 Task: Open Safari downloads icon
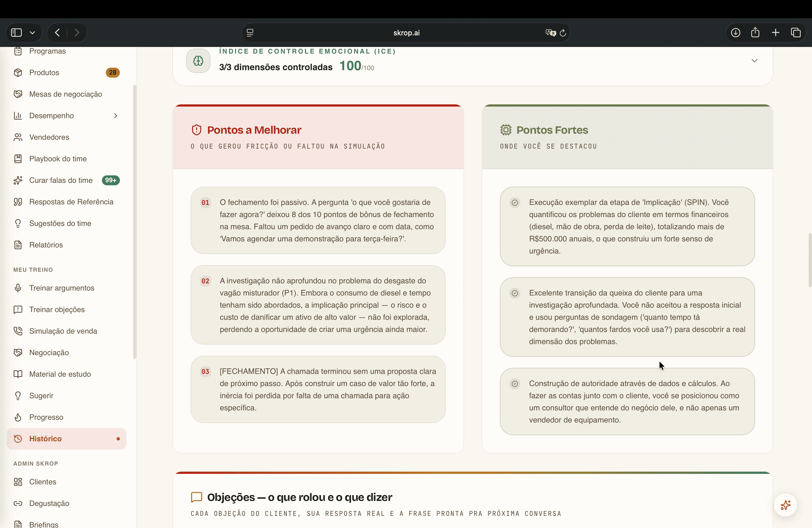click(735, 32)
